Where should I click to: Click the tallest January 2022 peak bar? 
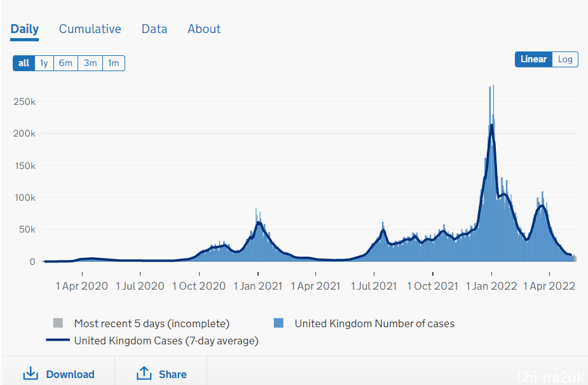(493, 172)
